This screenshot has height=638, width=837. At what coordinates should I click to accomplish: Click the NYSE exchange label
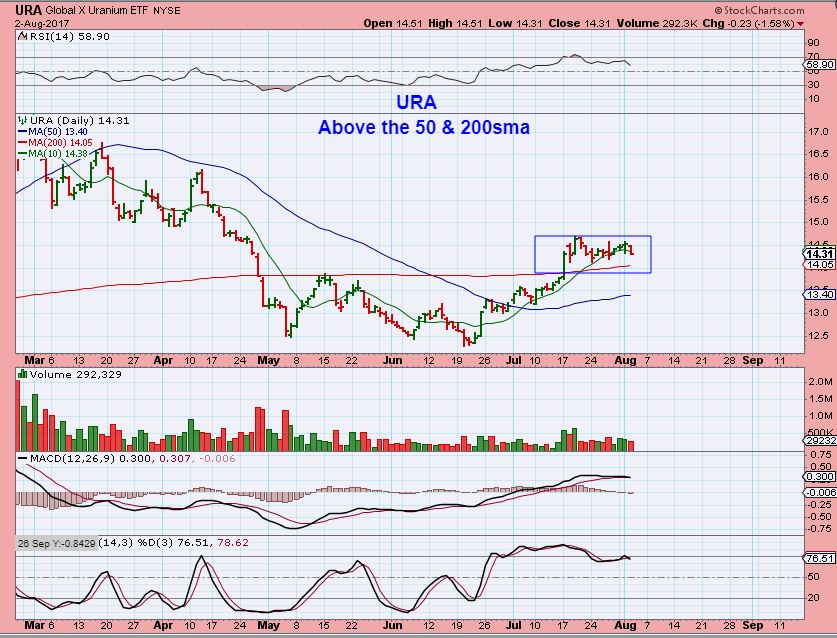pyautogui.click(x=166, y=11)
